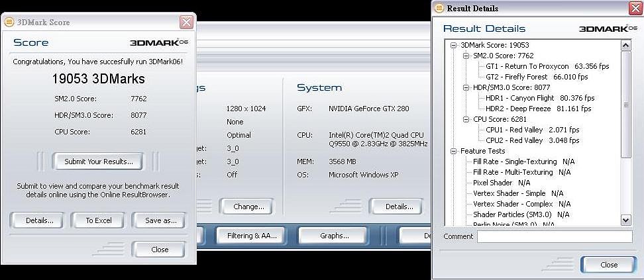Viewport: 644px width, 280px height.
Task: Select HDR2 - Deep Freeze row
Action: coord(539,109)
